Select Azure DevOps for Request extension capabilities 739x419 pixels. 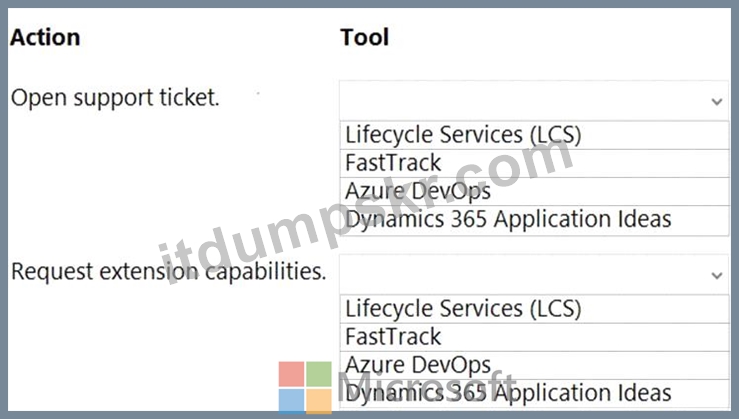tap(534, 365)
